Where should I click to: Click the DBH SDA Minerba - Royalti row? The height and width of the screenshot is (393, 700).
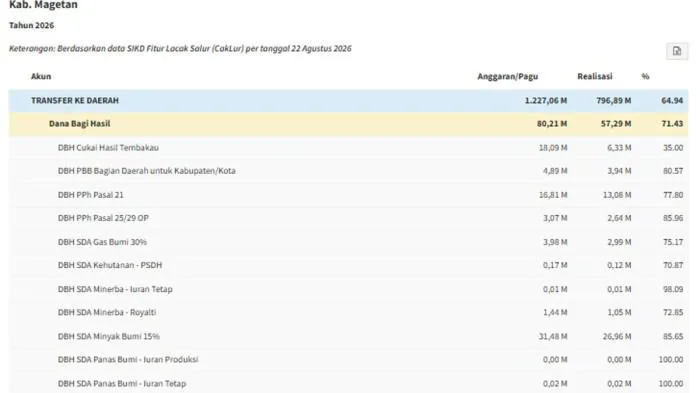tap(348, 312)
